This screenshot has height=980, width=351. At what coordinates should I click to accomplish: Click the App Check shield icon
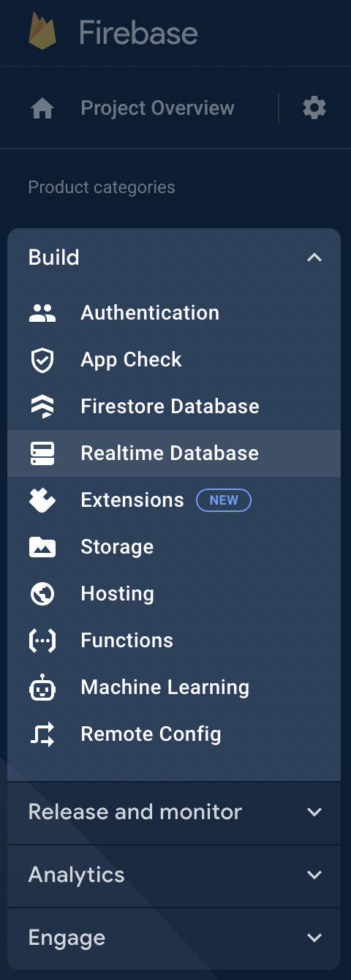pos(42,360)
